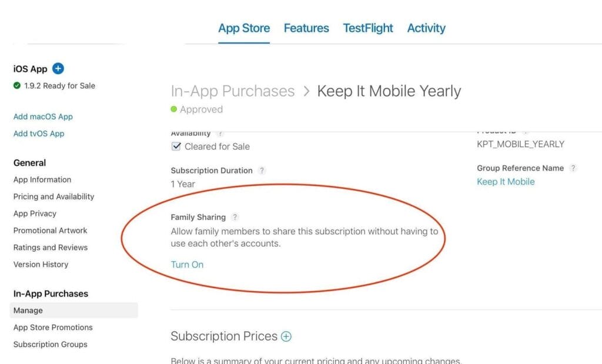Open Subscription Groups in the sidebar

coord(50,345)
